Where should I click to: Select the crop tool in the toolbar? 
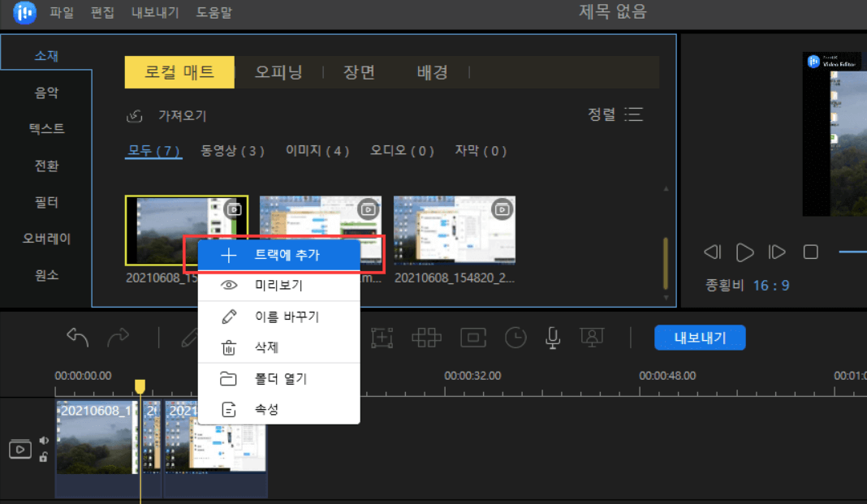point(382,337)
